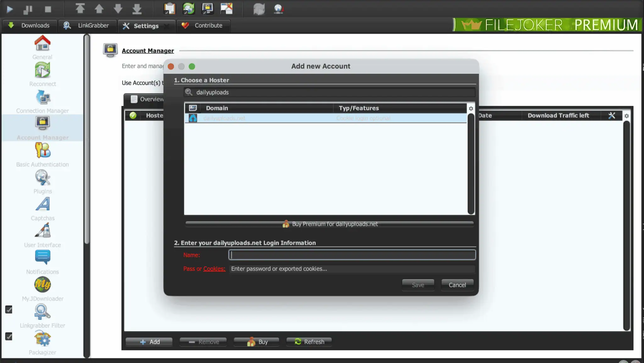Click the FileJoker Premium banner
This screenshot has width=644, height=363.
547,25
